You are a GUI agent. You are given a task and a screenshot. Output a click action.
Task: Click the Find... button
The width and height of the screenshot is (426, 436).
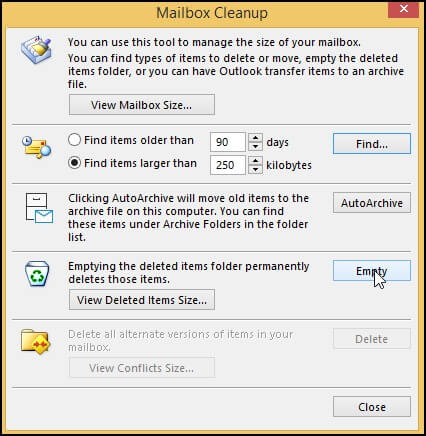[x=372, y=144]
